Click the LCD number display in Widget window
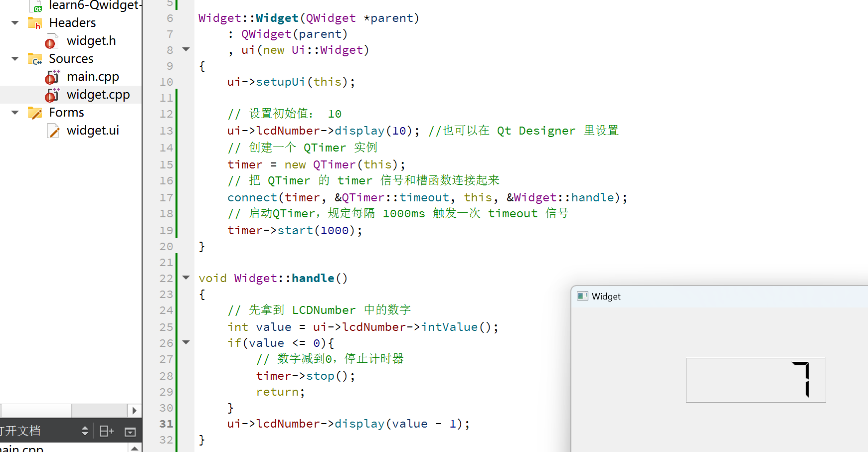This screenshot has width=868, height=452. pos(756,380)
